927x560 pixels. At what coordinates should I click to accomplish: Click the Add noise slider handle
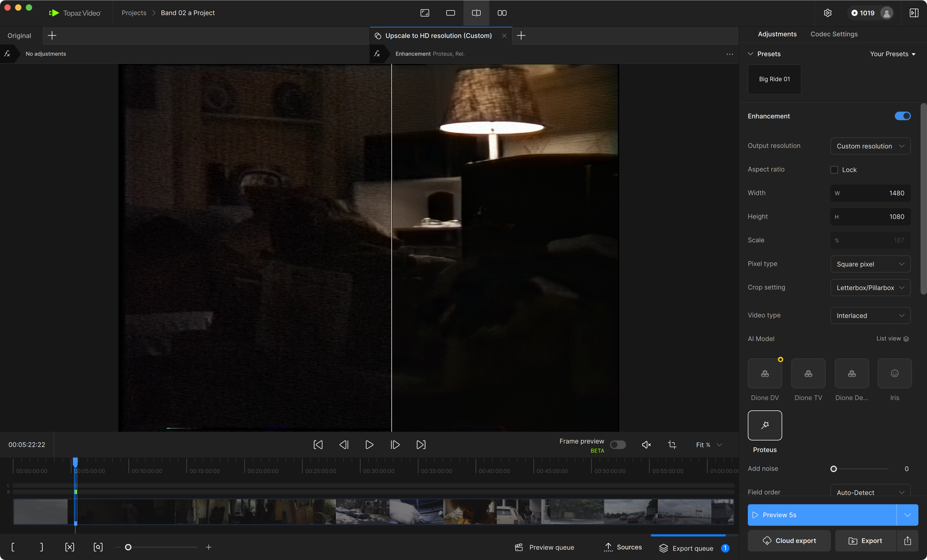(833, 469)
